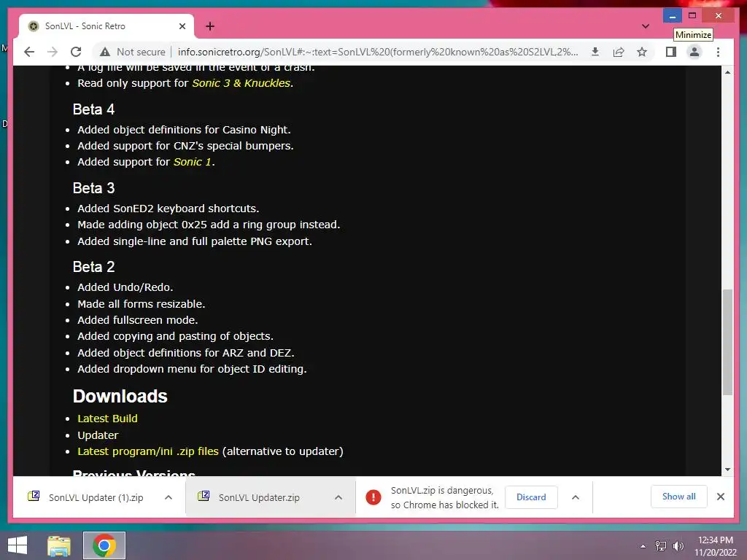Viewport: 747px width, 560px height.
Task: Click 'Made all forms resizable.' text
Action: coord(141,304)
